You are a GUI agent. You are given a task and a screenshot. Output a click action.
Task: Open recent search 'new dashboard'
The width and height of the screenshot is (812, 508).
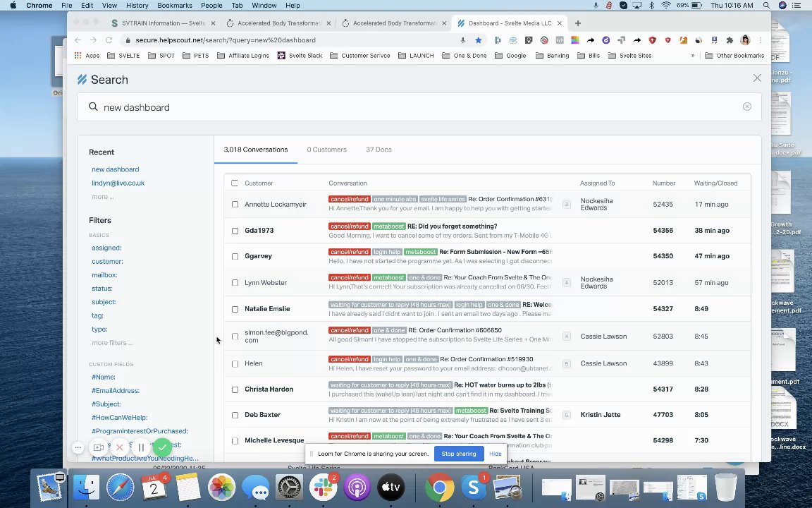(116, 169)
